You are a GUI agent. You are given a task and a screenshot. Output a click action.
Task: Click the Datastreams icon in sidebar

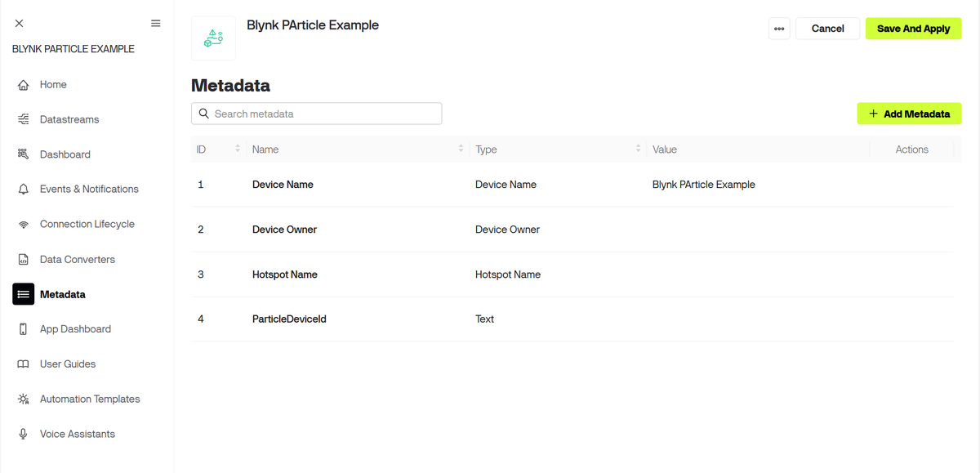pos(24,119)
